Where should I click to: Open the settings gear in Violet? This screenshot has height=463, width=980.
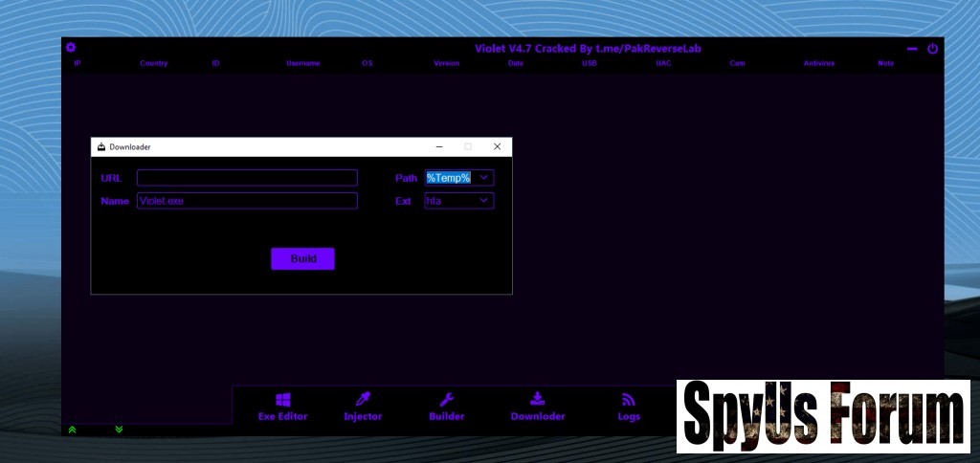tap(70, 48)
